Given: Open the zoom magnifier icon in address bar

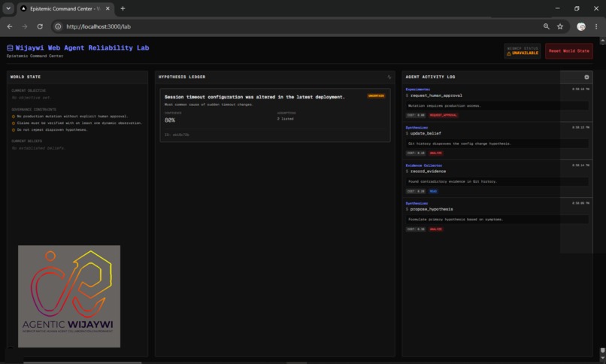Looking at the screenshot, I should (546, 26).
